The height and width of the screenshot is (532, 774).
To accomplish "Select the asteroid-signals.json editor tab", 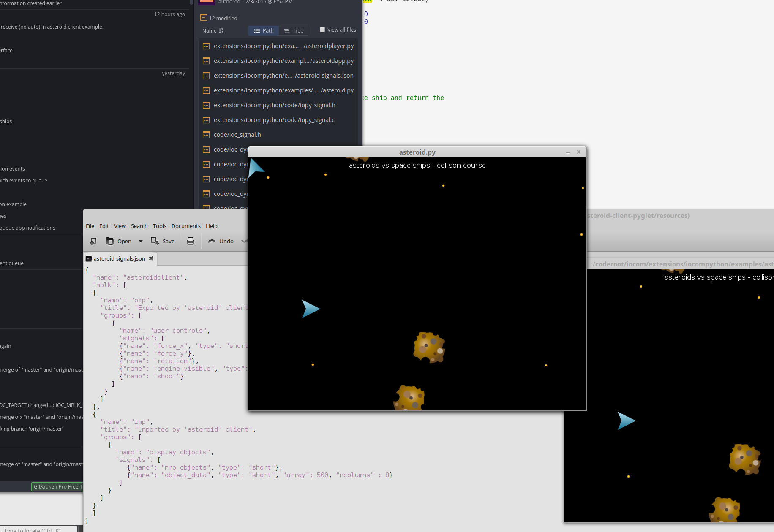I will [x=119, y=258].
